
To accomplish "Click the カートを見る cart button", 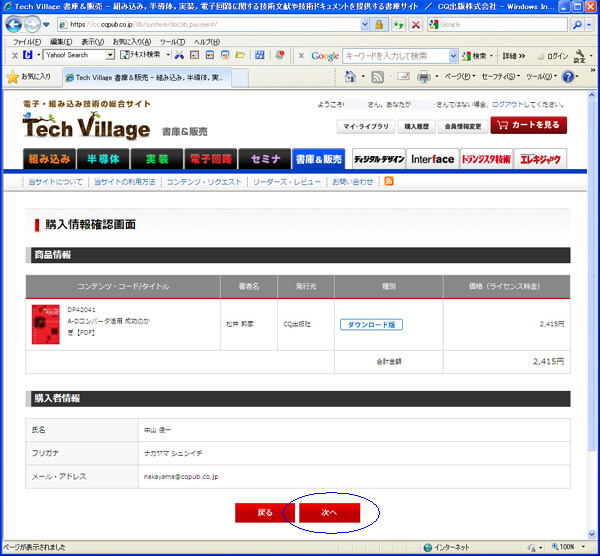I will [527, 125].
